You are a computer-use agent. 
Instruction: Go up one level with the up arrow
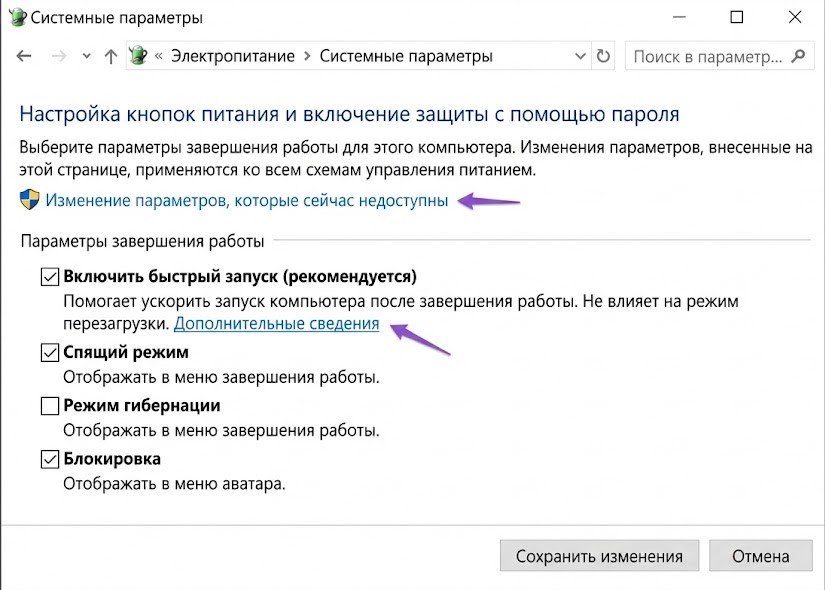(x=109, y=56)
